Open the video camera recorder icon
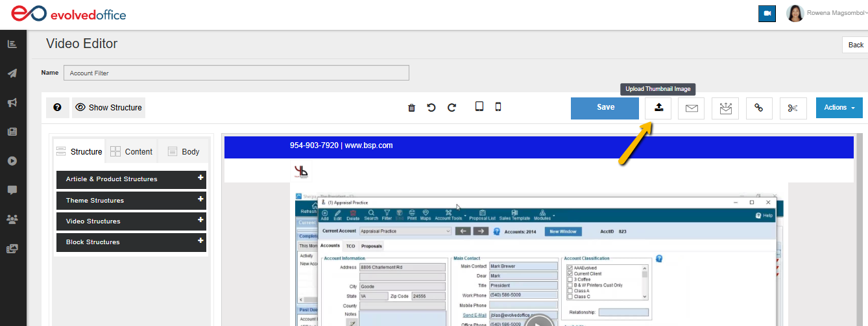Image resolution: width=868 pixels, height=326 pixels. (767, 13)
